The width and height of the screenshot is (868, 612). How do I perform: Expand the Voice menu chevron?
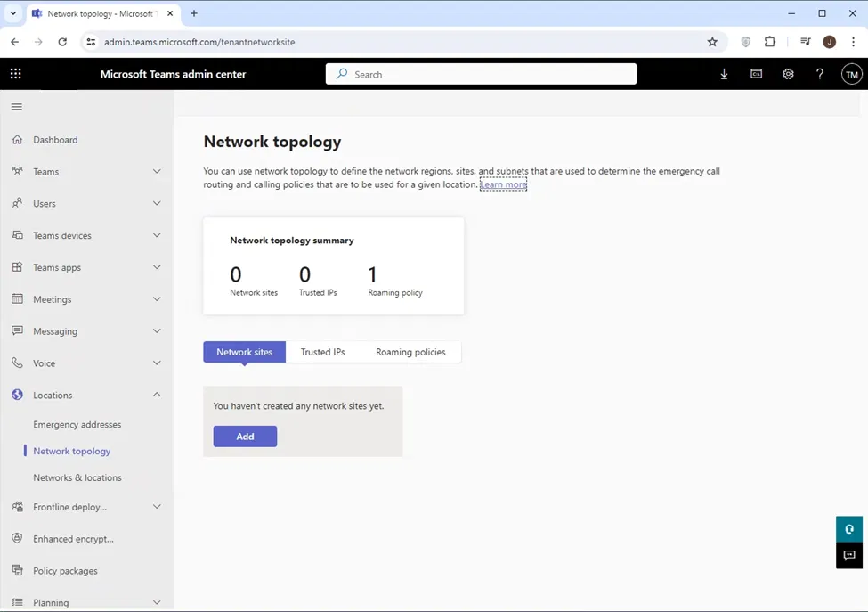coord(157,363)
